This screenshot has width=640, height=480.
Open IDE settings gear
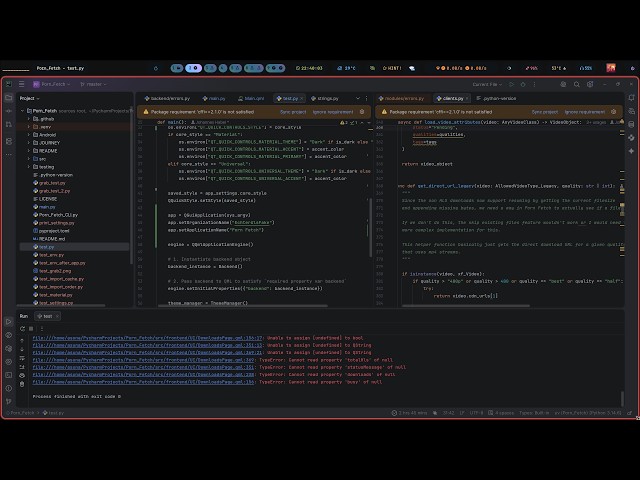pyautogui.click(x=590, y=84)
